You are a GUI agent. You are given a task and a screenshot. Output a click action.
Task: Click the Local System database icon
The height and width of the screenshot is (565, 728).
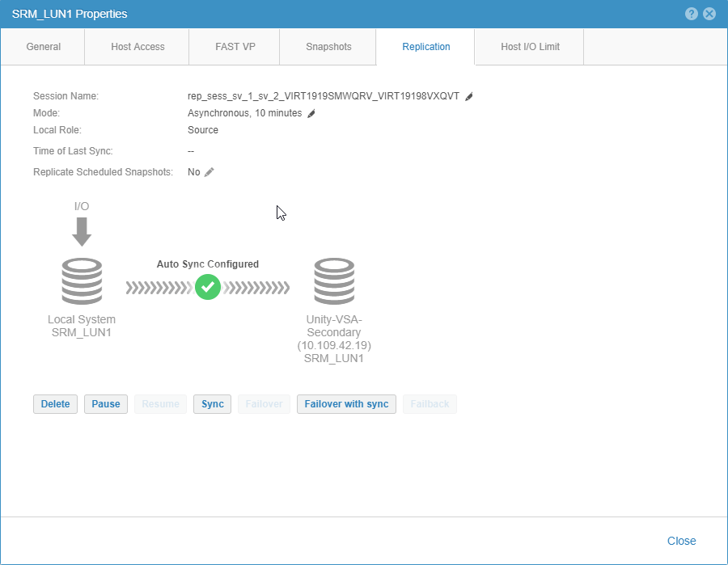pos(82,281)
